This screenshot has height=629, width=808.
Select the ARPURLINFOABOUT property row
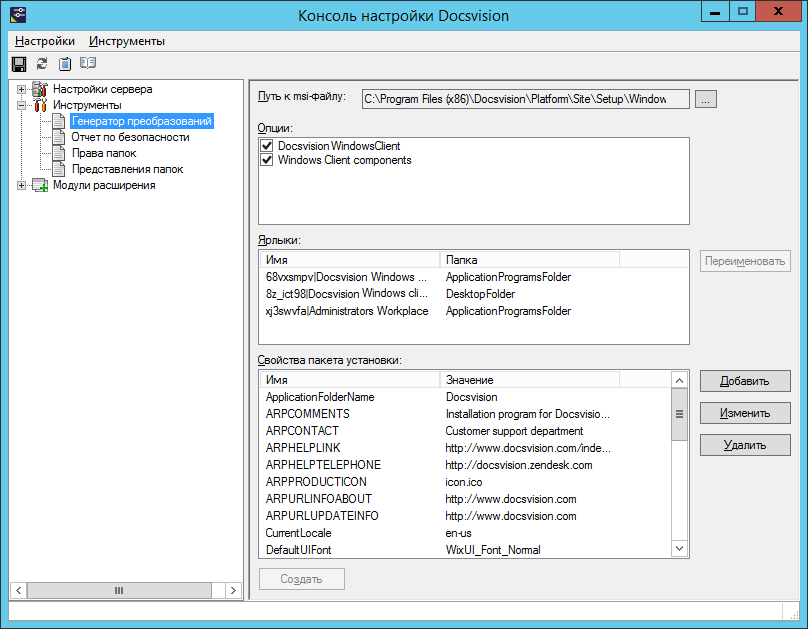point(466,499)
